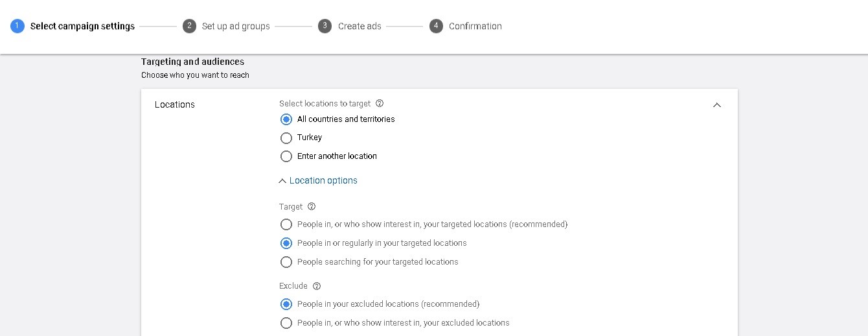The width and height of the screenshot is (868, 336).
Task: Click the step 2 circle icon
Action: [189, 26]
